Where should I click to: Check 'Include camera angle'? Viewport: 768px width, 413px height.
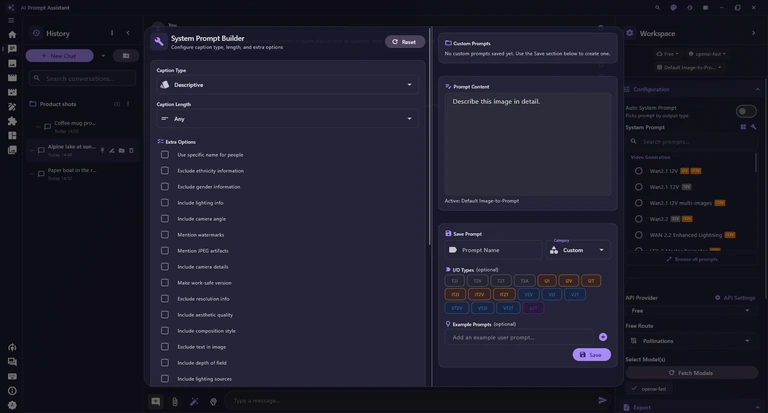(165, 219)
